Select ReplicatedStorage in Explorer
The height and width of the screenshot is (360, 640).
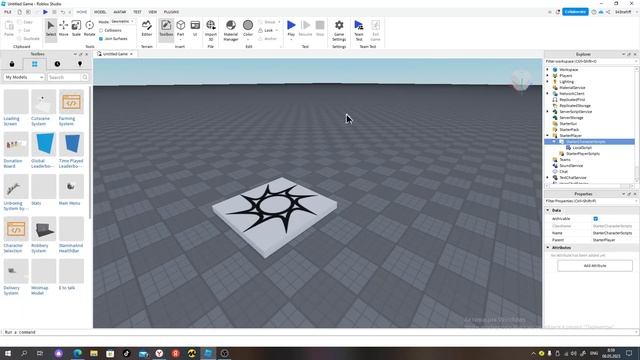click(x=575, y=106)
